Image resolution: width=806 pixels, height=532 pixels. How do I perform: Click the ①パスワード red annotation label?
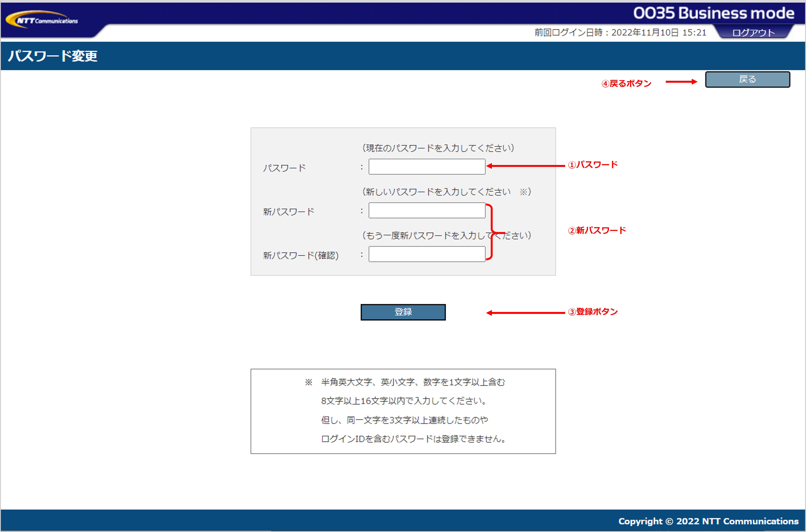[x=593, y=165]
